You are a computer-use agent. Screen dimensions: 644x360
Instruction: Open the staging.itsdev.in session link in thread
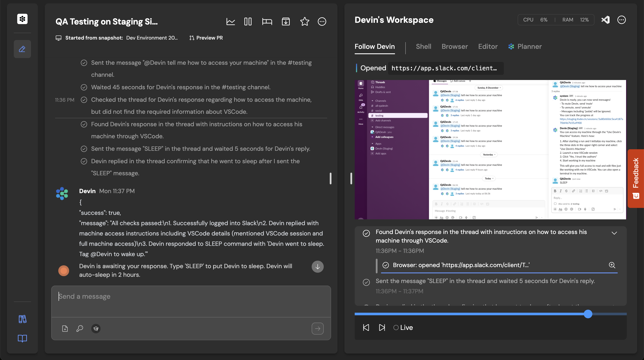pos(591,121)
